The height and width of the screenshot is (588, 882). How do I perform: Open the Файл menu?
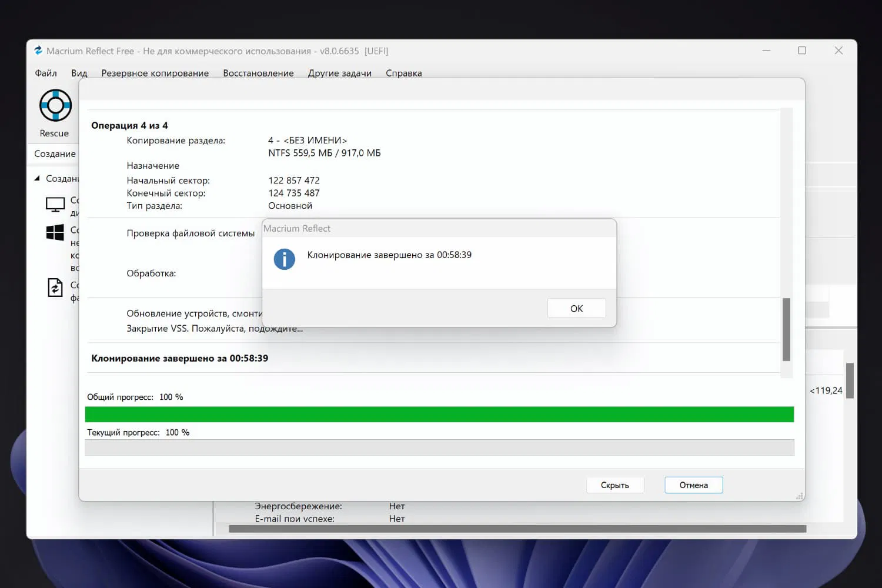click(x=46, y=73)
